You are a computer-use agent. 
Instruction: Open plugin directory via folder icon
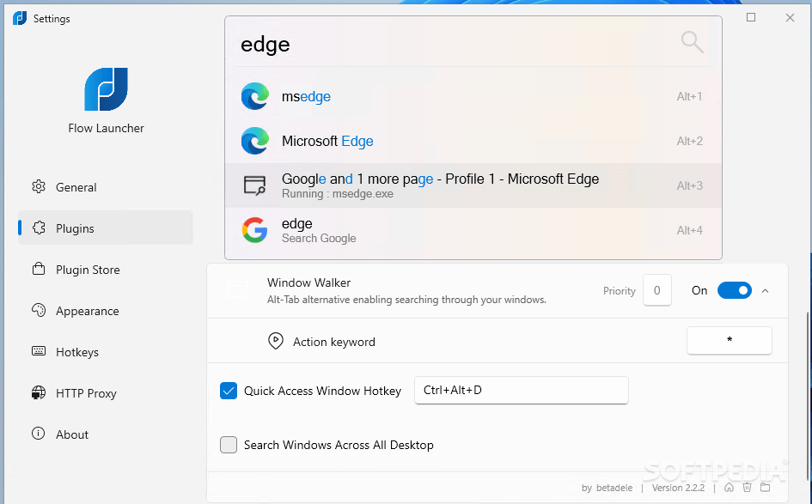point(766,488)
